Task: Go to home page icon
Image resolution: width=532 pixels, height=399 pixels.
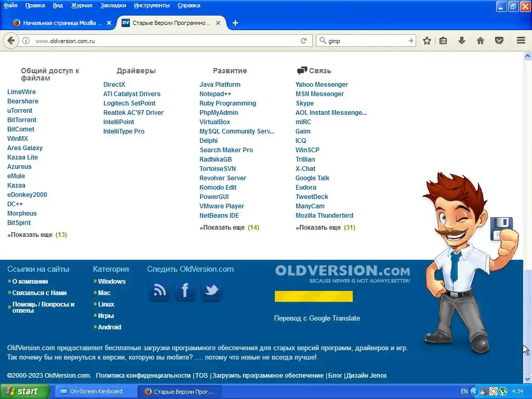Action: [481, 41]
